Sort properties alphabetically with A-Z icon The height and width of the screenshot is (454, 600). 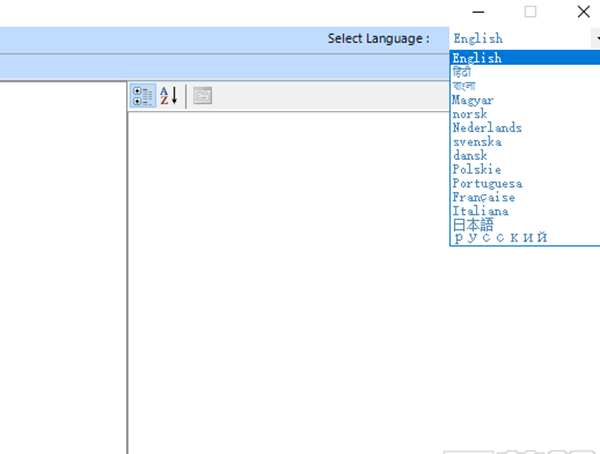pos(169,96)
